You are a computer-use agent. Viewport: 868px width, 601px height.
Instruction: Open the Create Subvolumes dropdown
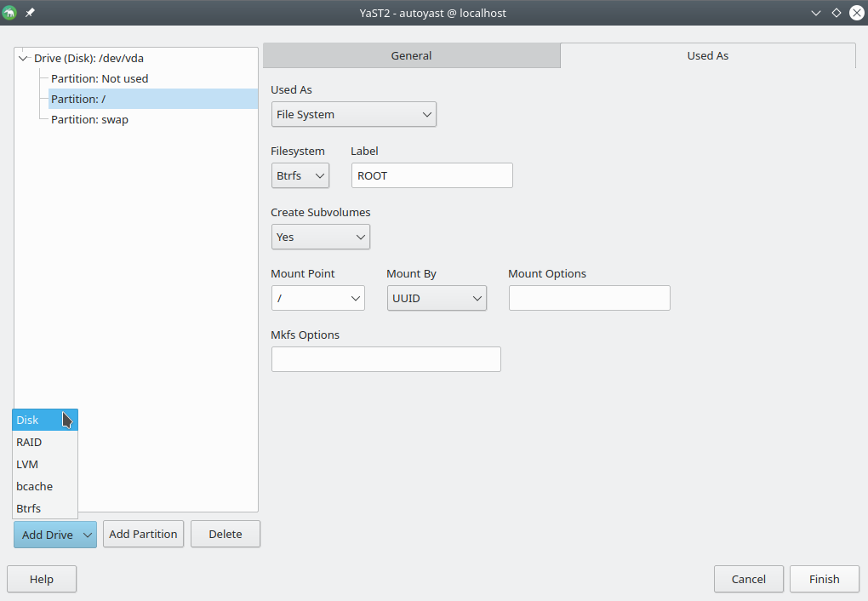click(x=320, y=237)
